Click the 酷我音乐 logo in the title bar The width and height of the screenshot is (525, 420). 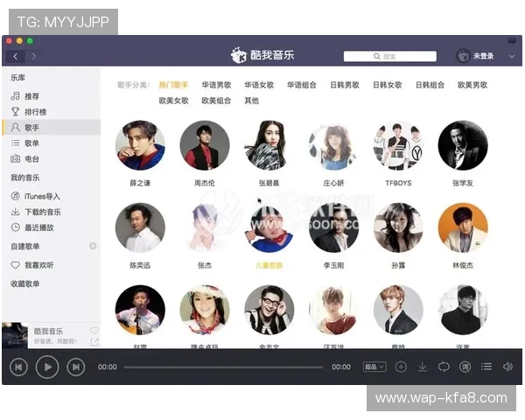point(262,55)
